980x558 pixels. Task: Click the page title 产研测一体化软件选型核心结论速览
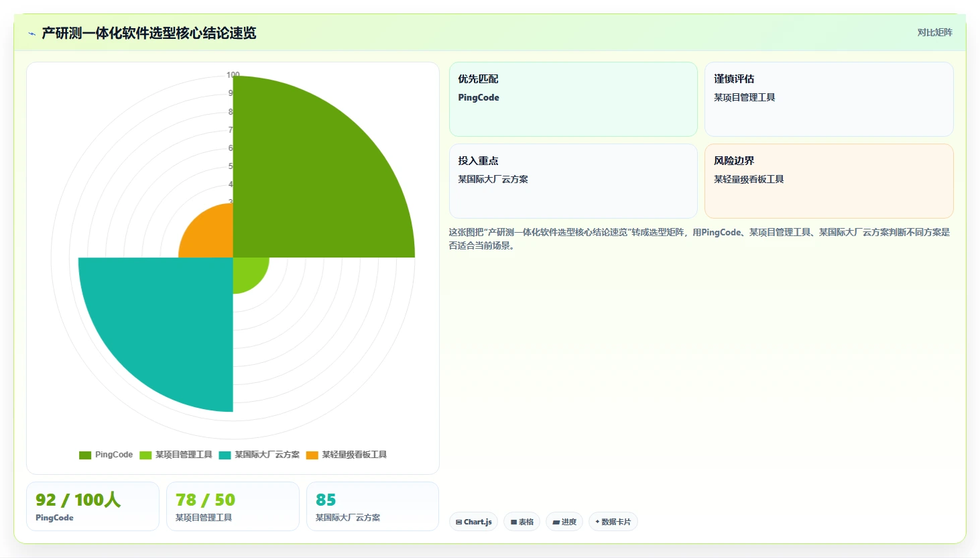pos(149,34)
